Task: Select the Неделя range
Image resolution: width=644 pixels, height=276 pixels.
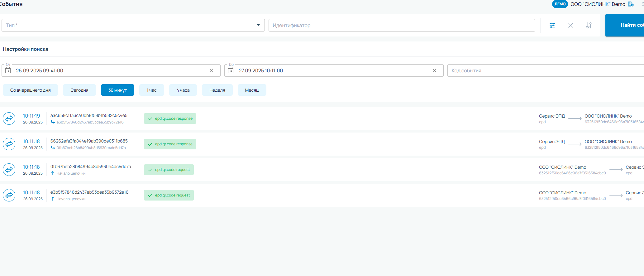Action: point(217,90)
